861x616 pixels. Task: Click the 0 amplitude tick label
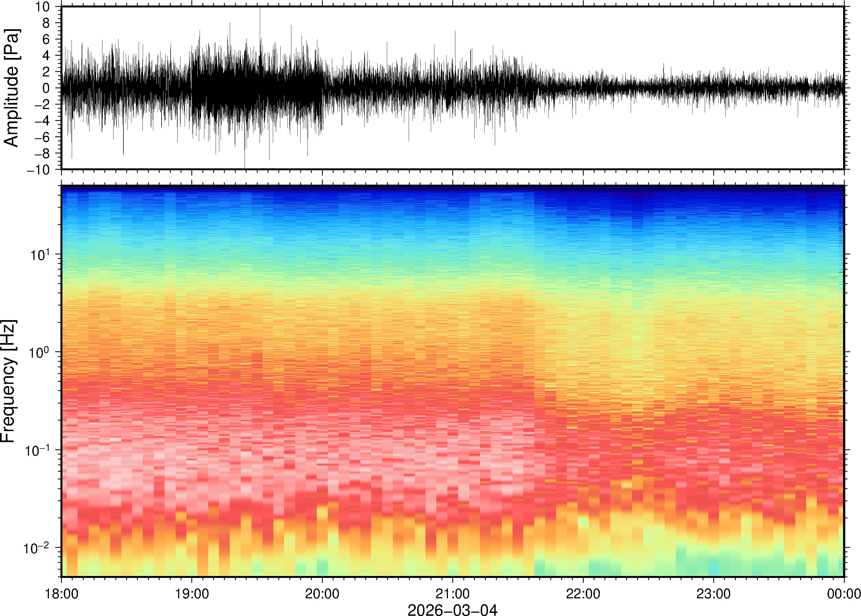[46, 88]
